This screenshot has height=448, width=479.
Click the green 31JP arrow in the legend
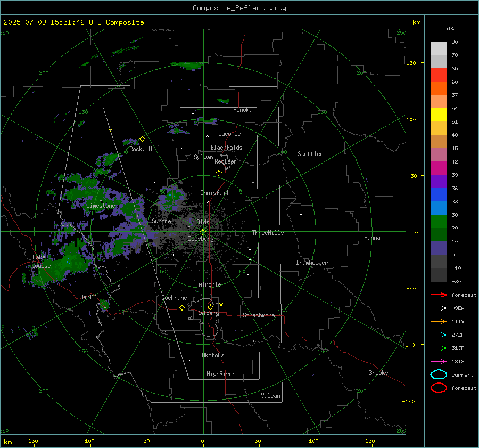tap(439, 348)
